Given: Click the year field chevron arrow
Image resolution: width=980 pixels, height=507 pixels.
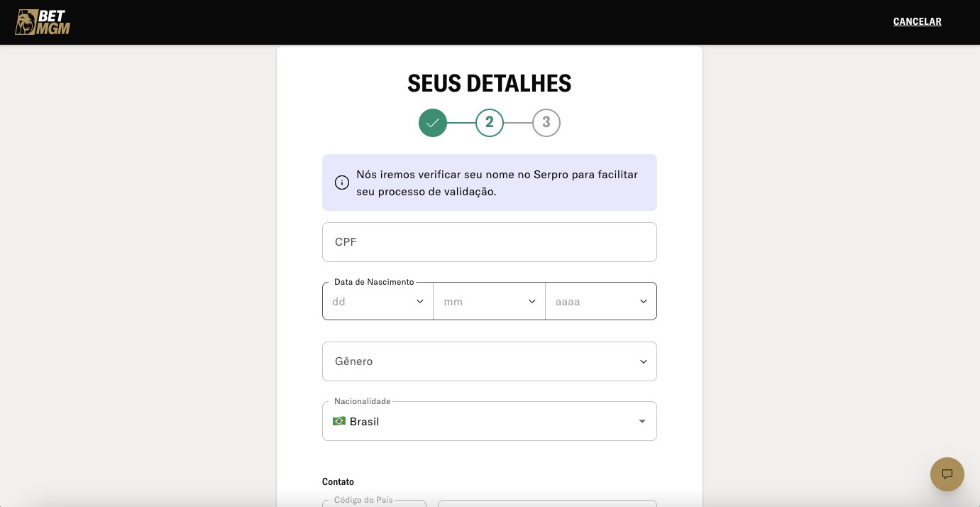Looking at the screenshot, I should tap(644, 301).
